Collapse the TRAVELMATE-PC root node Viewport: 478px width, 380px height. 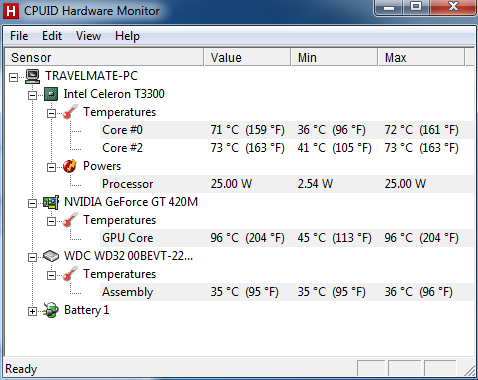coord(13,77)
